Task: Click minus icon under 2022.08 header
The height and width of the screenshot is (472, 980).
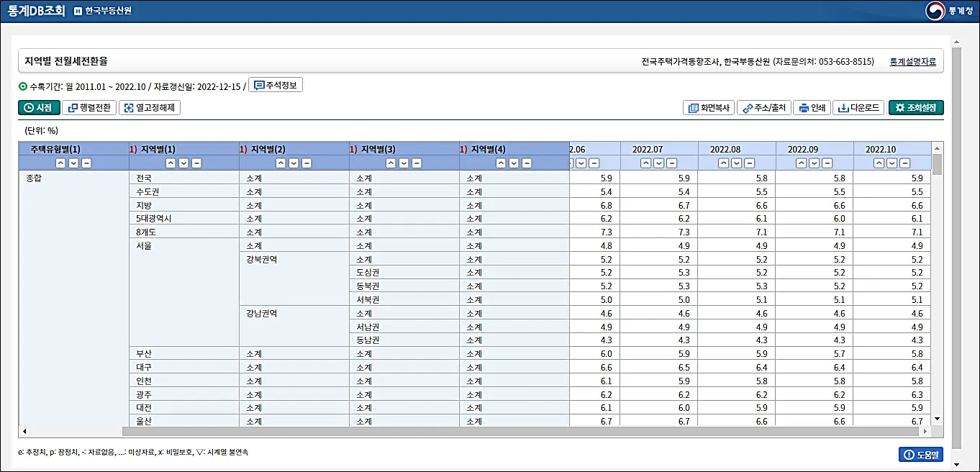Action: (749, 163)
